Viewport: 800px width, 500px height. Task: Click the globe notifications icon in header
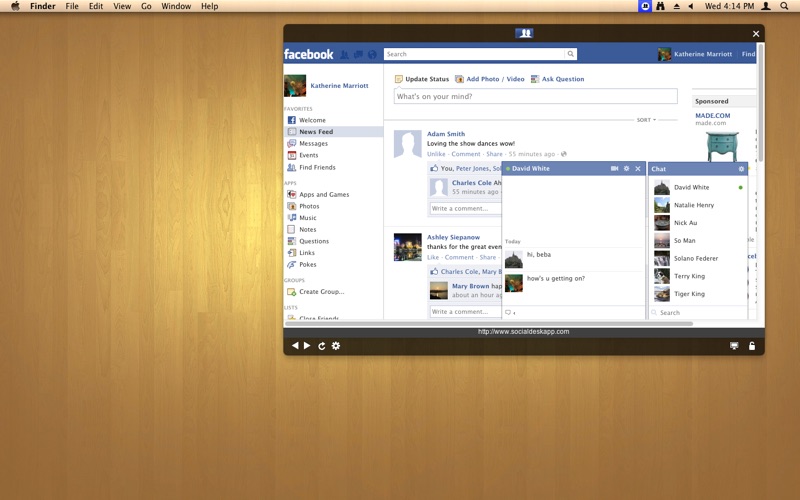372,54
